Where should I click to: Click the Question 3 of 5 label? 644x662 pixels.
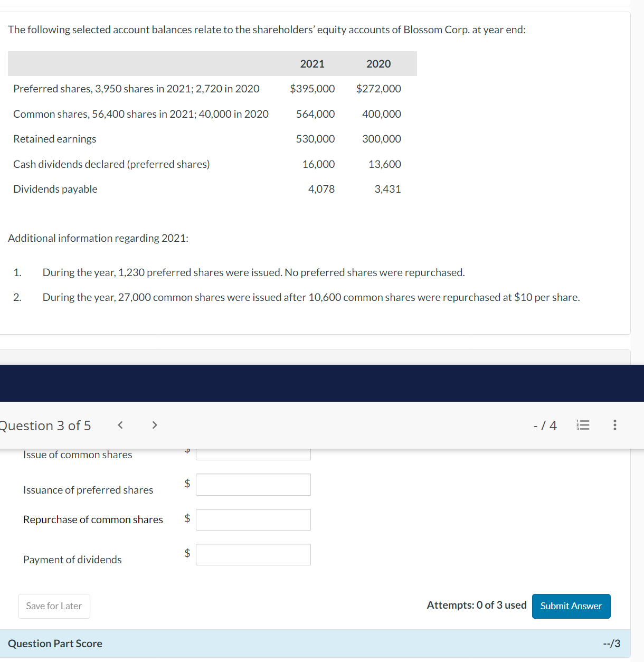[x=45, y=425]
